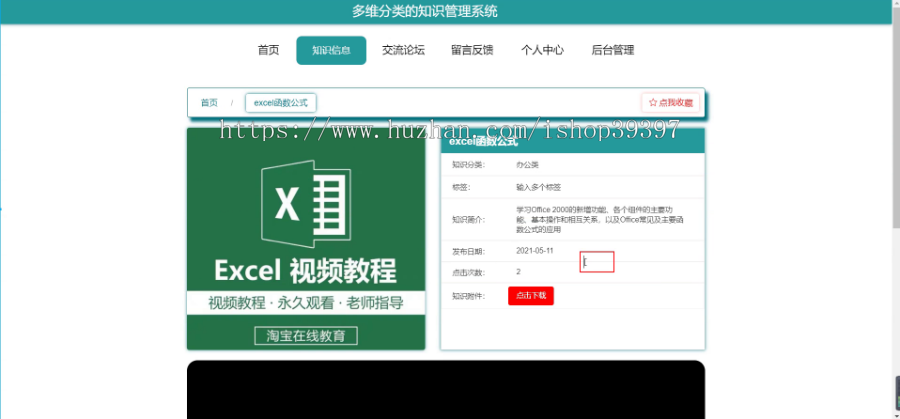Click the 2021-05-11 publish date
The height and width of the screenshot is (419, 900).
click(x=535, y=251)
